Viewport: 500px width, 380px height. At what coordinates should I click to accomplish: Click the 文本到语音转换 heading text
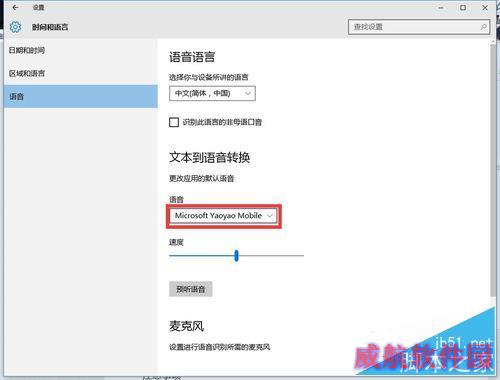click(x=210, y=157)
